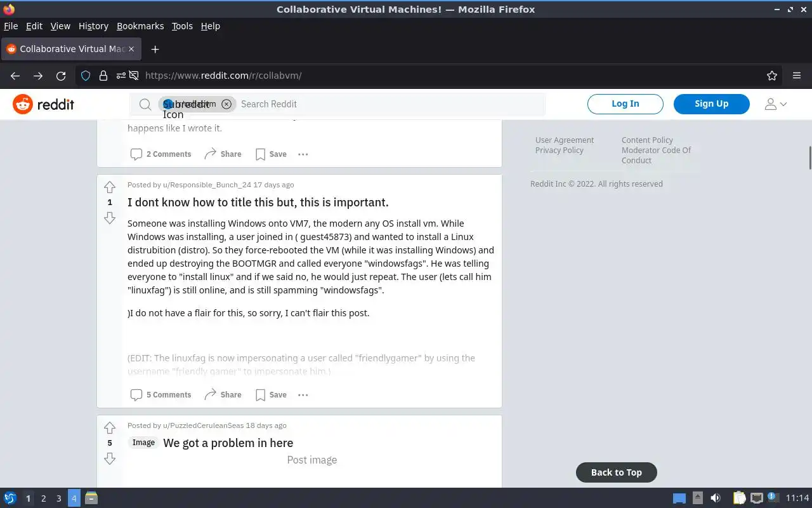Close the Collaborative Virtual Machines tab
The height and width of the screenshot is (508, 812).
point(133,49)
